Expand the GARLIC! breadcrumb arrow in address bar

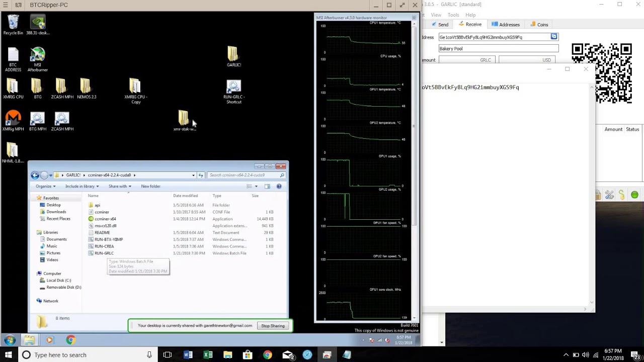coord(84,175)
